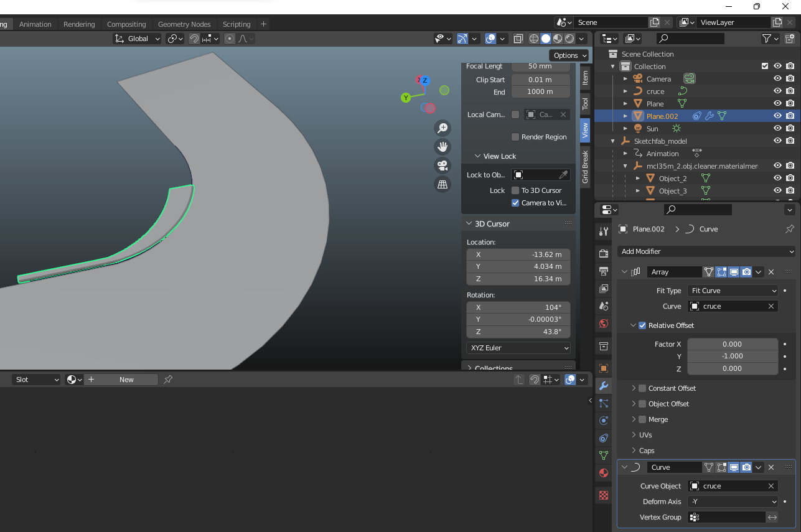Viewport: 801px width, 532px height.
Task: Open the Modifiers properties wrench tab
Action: pos(603,386)
